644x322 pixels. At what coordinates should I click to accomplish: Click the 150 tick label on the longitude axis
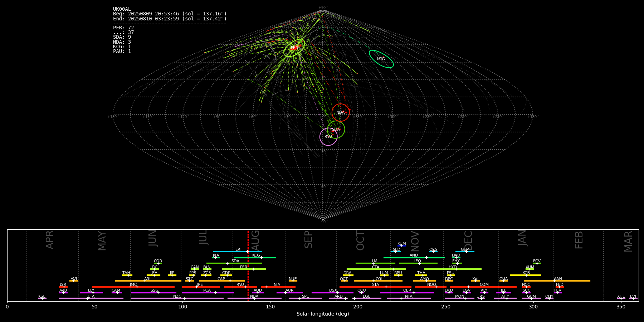pos(270,307)
